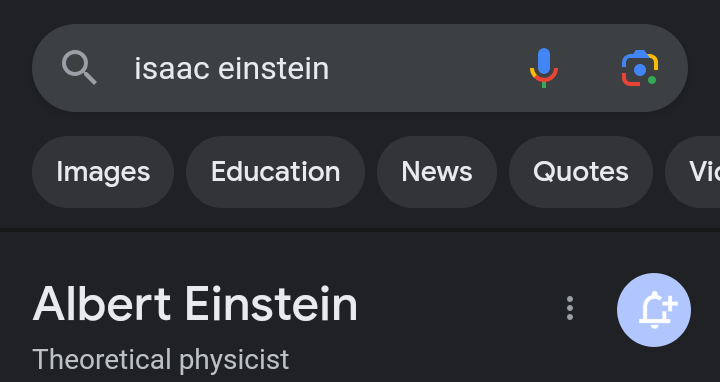This screenshot has height=382, width=720.
Task: Open the Albert Einstein knowledge panel title
Action: point(195,304)
